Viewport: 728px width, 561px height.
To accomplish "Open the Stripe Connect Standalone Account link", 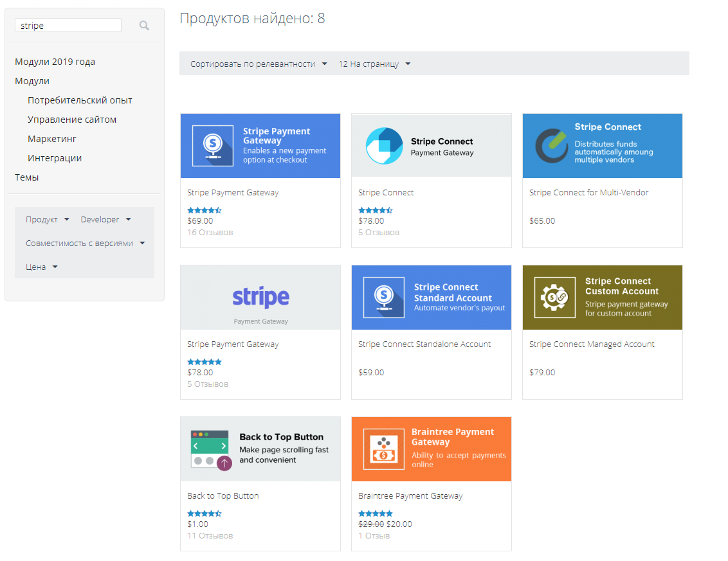I will tap(424, 344).
